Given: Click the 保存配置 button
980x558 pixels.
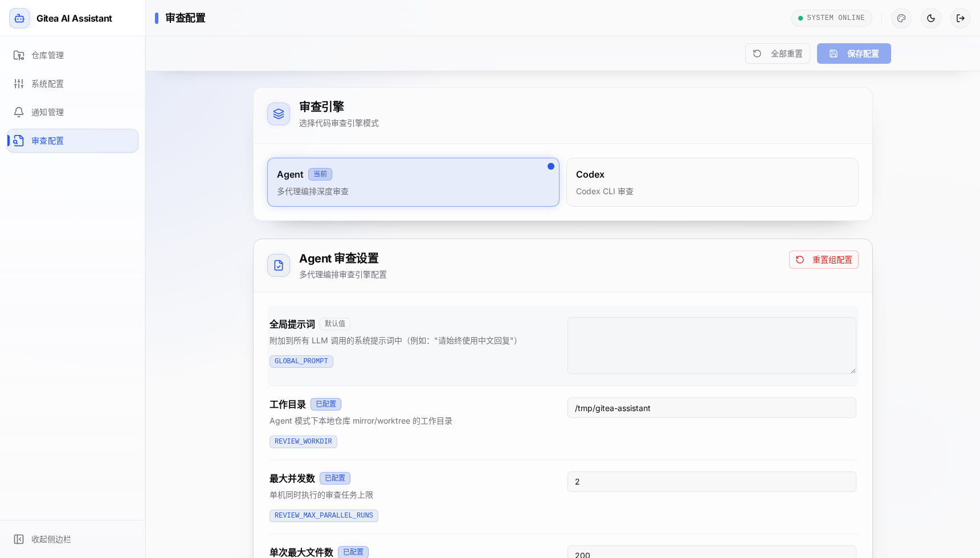Looking at the screenshot, I should click(854, 54).
